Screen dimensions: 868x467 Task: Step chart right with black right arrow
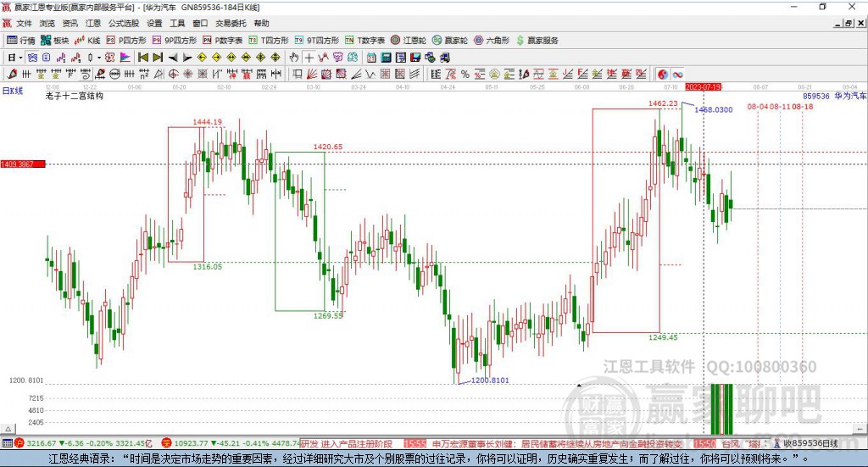point(187,58)
